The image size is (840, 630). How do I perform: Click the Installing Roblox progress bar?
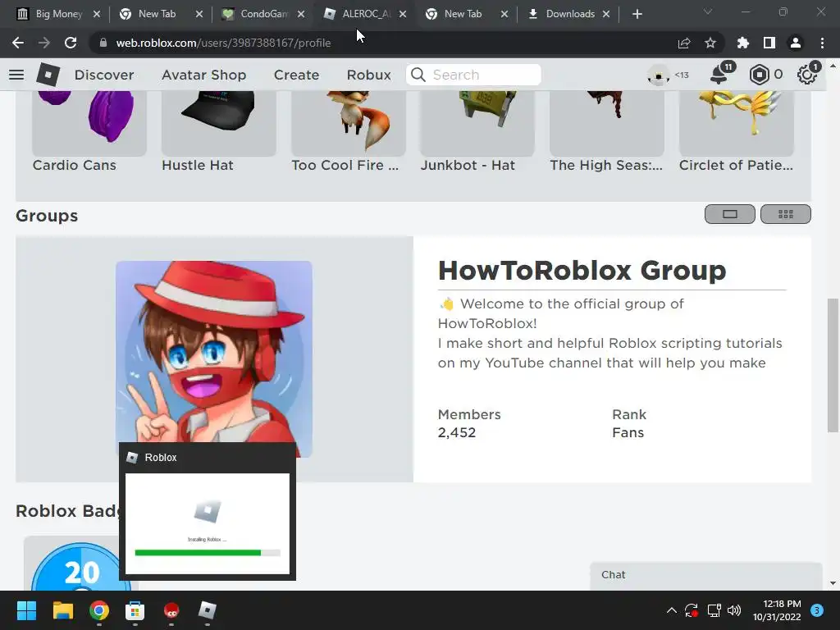coord(208,552)
